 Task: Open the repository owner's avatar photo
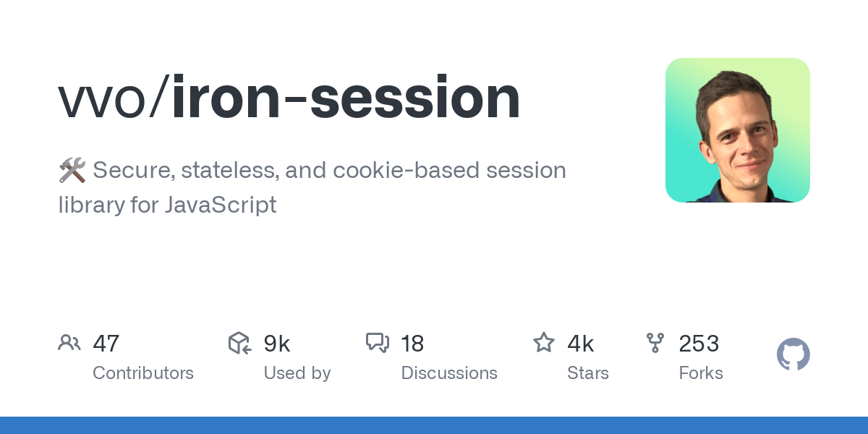(x=737, y=130)
